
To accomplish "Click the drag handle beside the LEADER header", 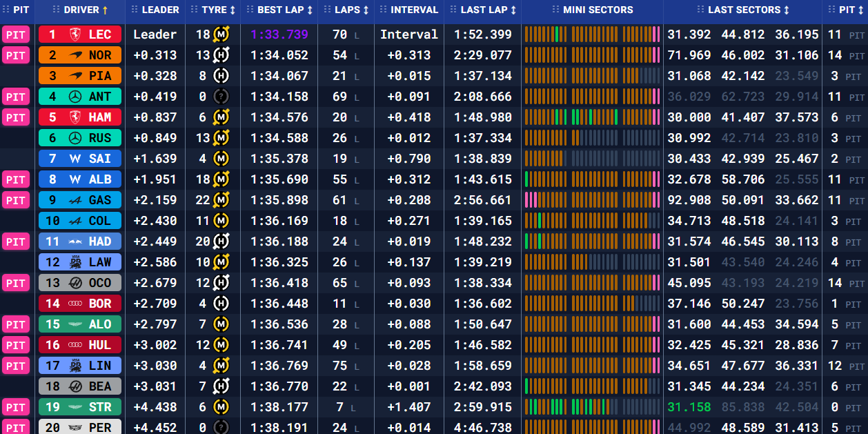I will (133, 10).
